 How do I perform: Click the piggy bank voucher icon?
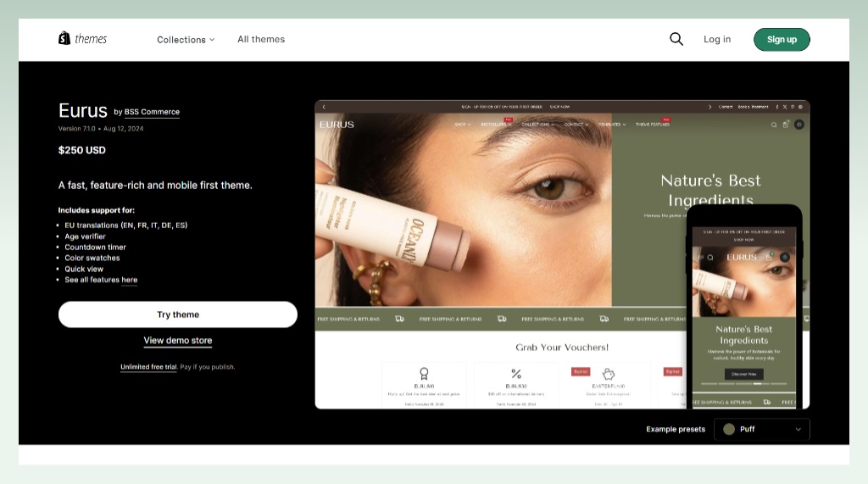coord(609,374)
